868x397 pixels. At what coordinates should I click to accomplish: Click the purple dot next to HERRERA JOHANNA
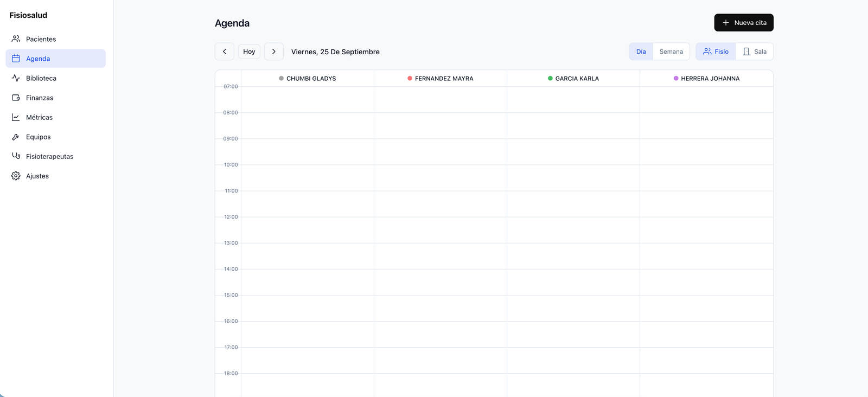676,78
